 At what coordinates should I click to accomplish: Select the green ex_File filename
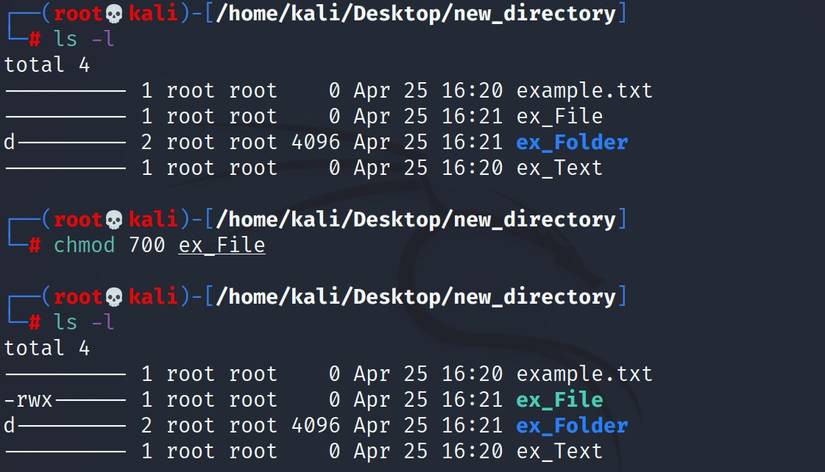pos(559,400)
